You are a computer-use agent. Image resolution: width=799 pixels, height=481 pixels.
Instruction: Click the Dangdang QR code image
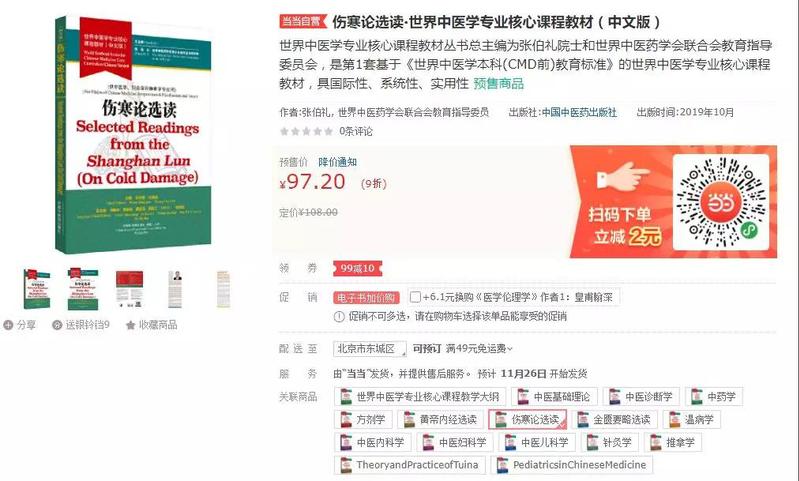click(721, 202)
